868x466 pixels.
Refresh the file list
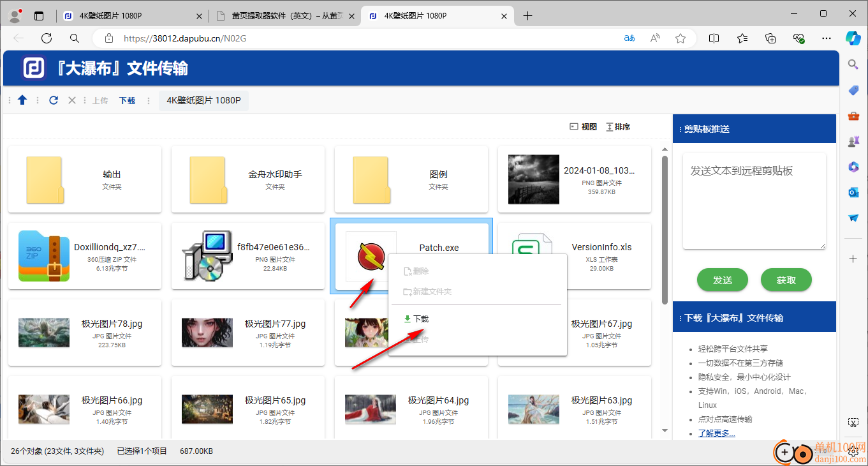54,100
